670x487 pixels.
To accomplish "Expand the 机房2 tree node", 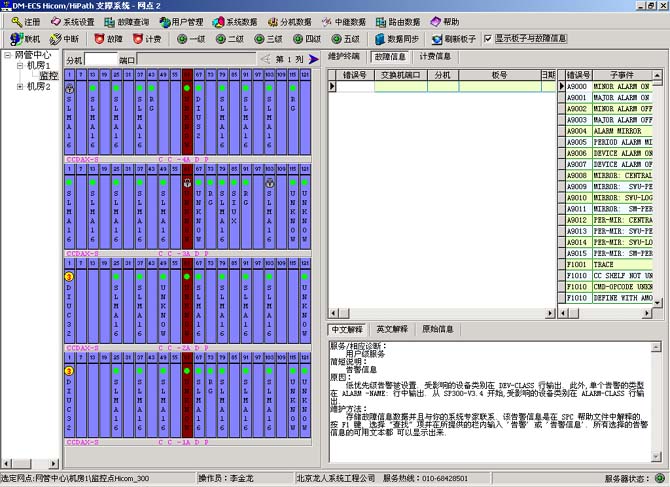I will [x=19, y=87].
